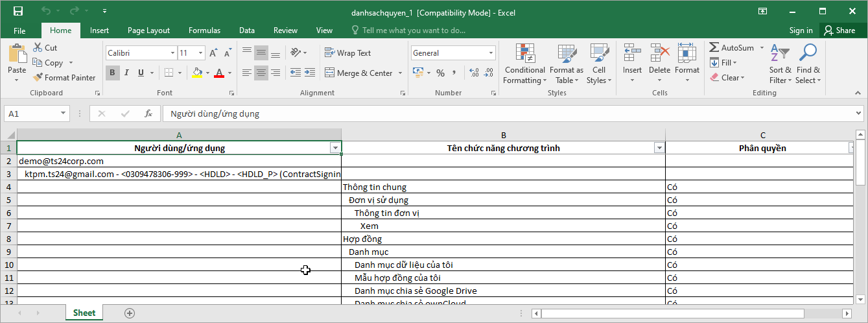Toggle Bold formatting
Screen dimensions: 868x323
(112, 73)
